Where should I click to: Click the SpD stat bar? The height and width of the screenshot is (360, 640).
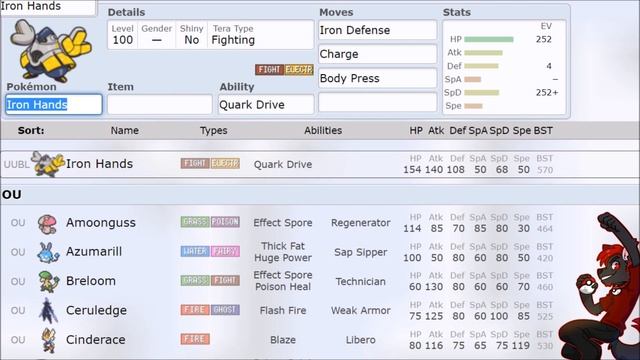pyautogui.click(x=482, y=93)
